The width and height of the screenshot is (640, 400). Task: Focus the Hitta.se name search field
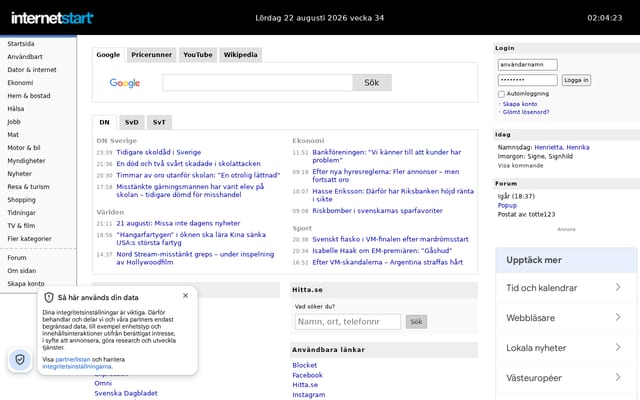(x=348, y=322)
